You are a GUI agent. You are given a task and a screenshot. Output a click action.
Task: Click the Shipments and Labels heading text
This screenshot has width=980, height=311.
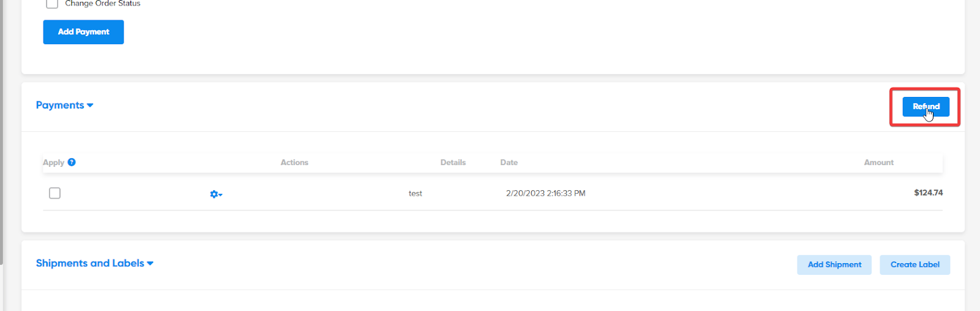90,263
